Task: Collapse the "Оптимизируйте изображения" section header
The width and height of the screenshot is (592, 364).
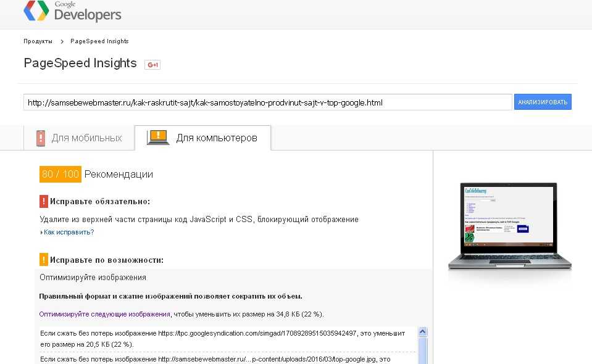Action: coord(93,278)
